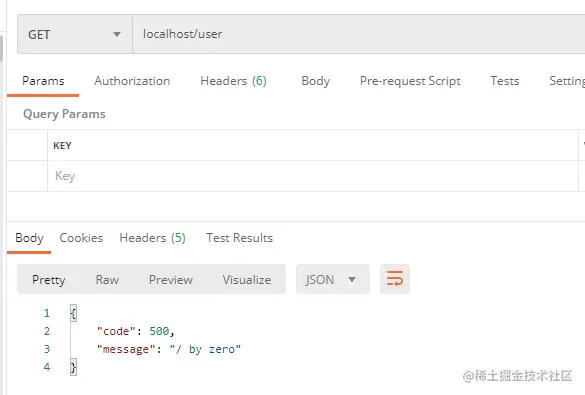Viewport: 585px width, 395px height.
Task: Click line number 1 in response
Action: pyautogui.click(x=47, y=313)
